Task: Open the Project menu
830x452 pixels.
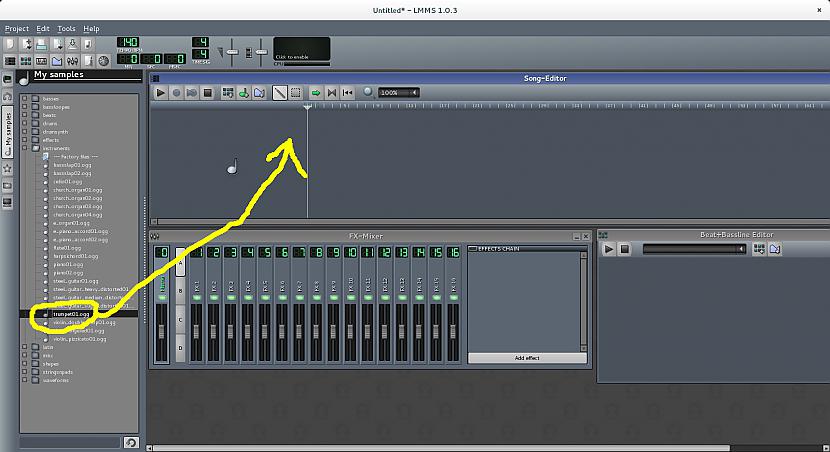Action: pos(17,29)
